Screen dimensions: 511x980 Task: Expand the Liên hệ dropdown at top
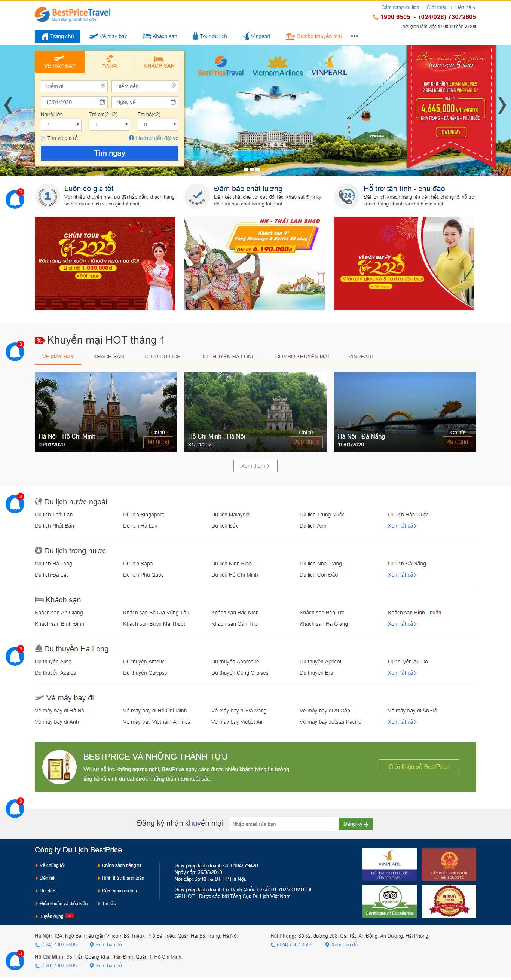point(465,7)
